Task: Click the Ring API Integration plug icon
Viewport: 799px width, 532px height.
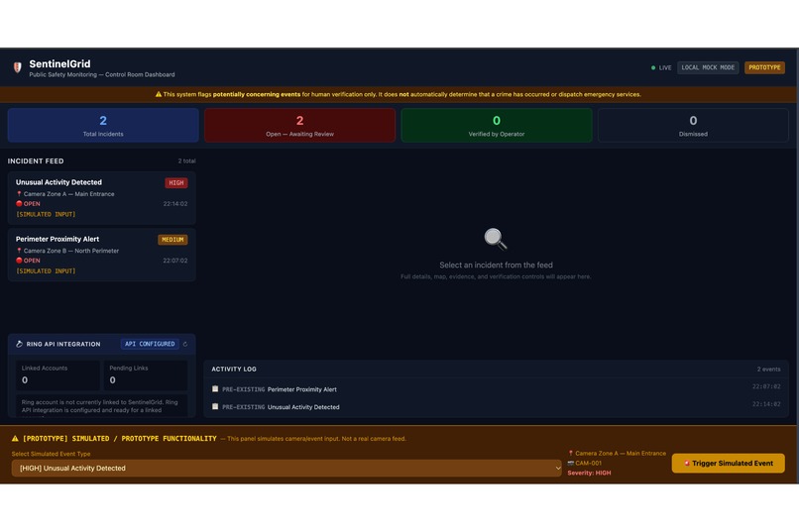Action: pos(20,344)
